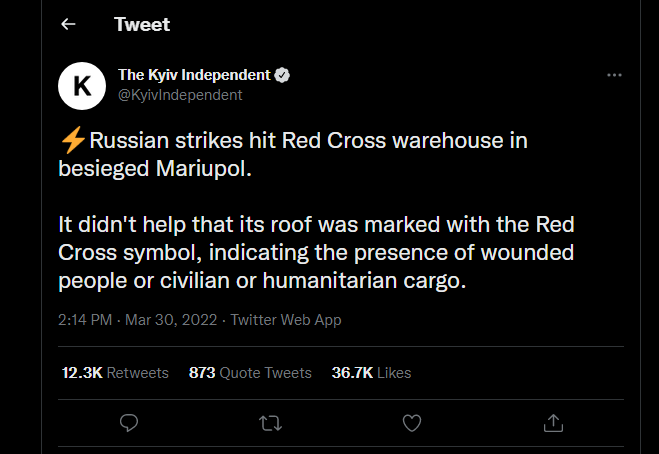Open the Twitter Web App source link
The height and width of the screenshot is (454, 659).
pyautogui.click(x=286, y=320)
